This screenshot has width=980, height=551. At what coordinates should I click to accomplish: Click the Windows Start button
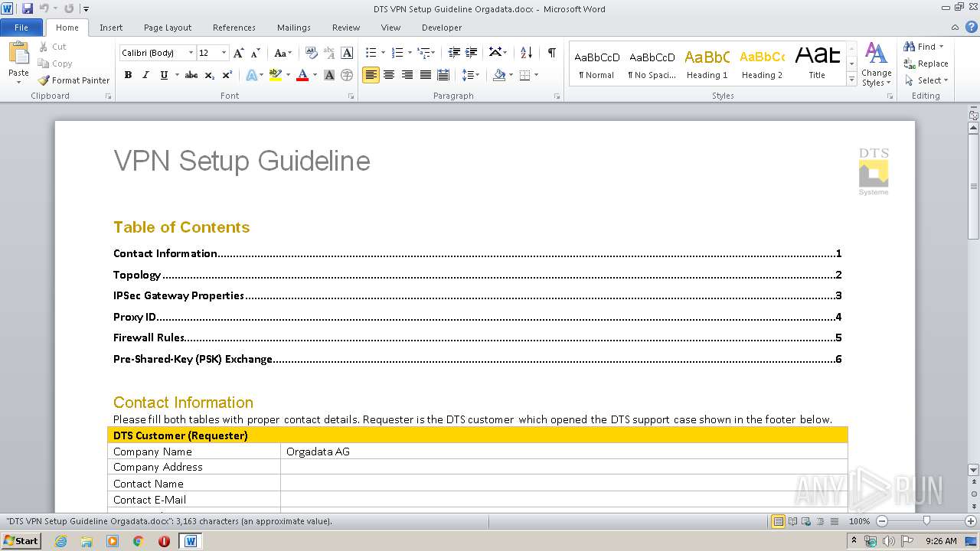(21, 540)
